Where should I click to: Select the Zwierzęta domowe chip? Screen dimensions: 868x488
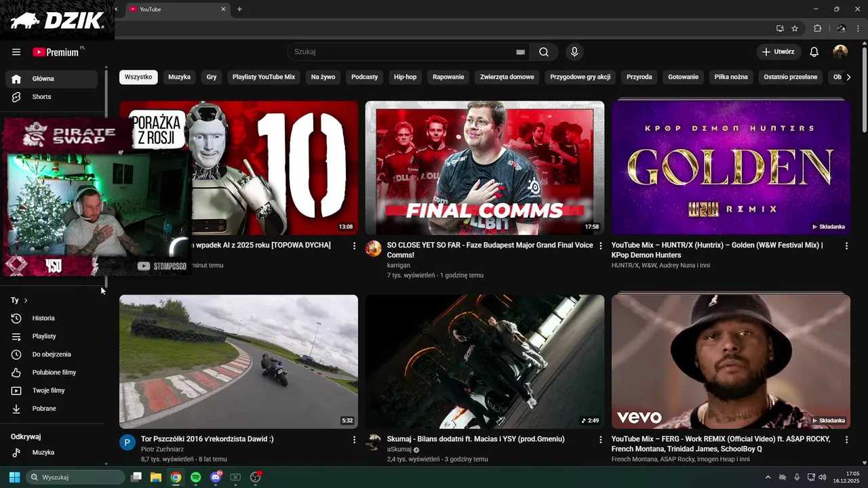[507, 77]
